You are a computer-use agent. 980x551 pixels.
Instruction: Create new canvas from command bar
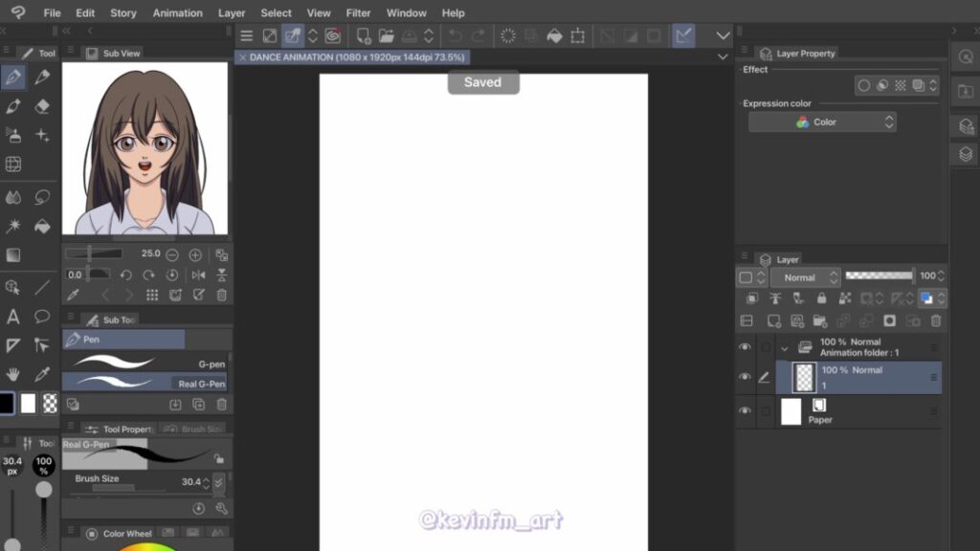(363, 35)
